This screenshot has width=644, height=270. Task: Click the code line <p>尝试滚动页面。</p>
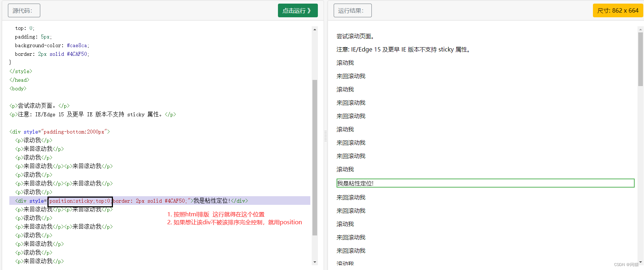tap(40, 106)
